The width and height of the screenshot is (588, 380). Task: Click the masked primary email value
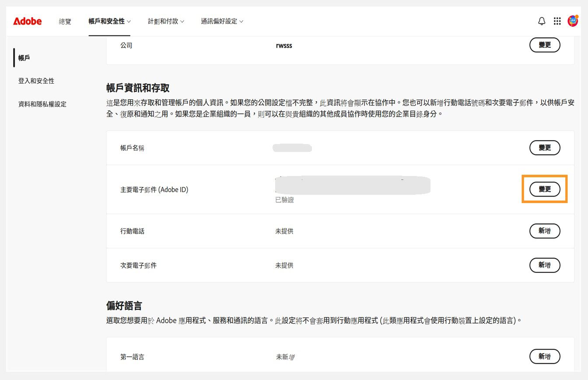(x=353, y=185)
